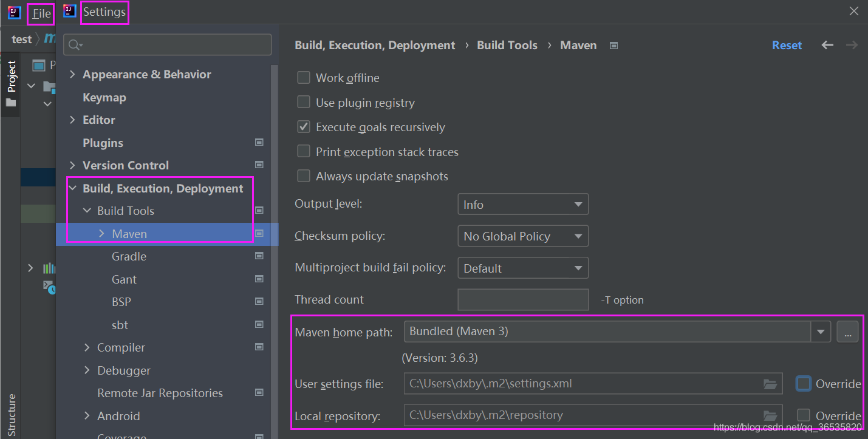Click project-level icon next to sbt
868x439 pixels.
pyautogui.click(x=259, y=324)
